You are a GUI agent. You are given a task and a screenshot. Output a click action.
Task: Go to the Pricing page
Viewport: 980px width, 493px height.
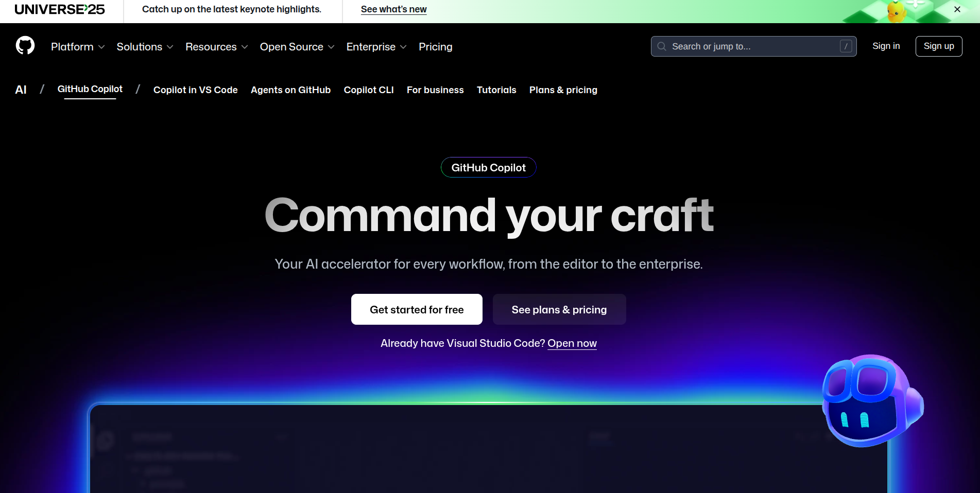435,47
